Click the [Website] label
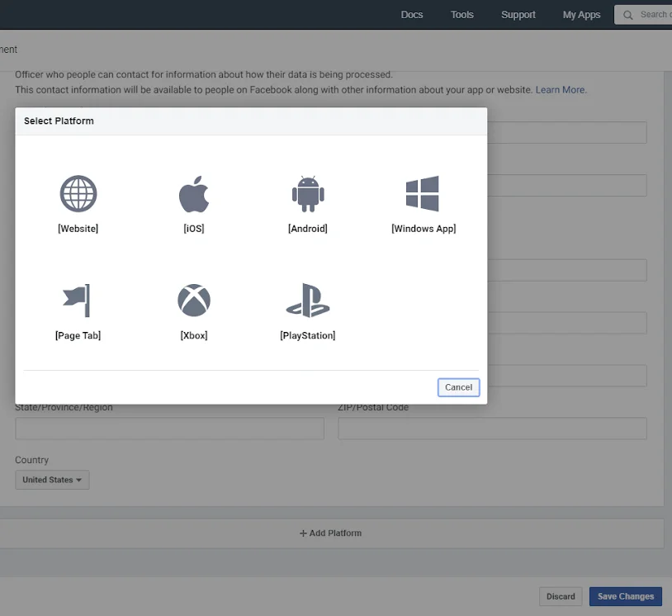 click(x=78, y=229)
